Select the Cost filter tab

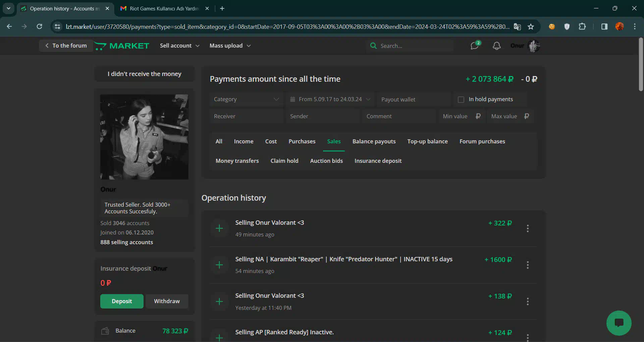[x=271, y=141]
